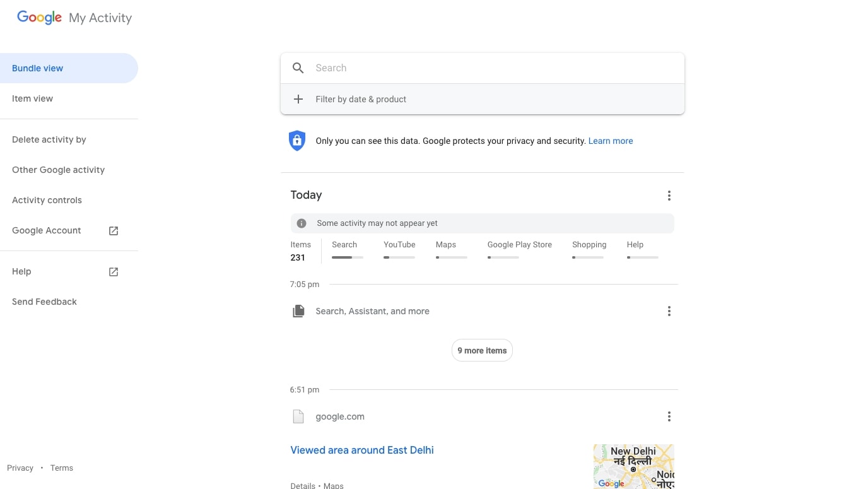Open Viewed area around East Delhi link
868x489 pixels.
362,450
